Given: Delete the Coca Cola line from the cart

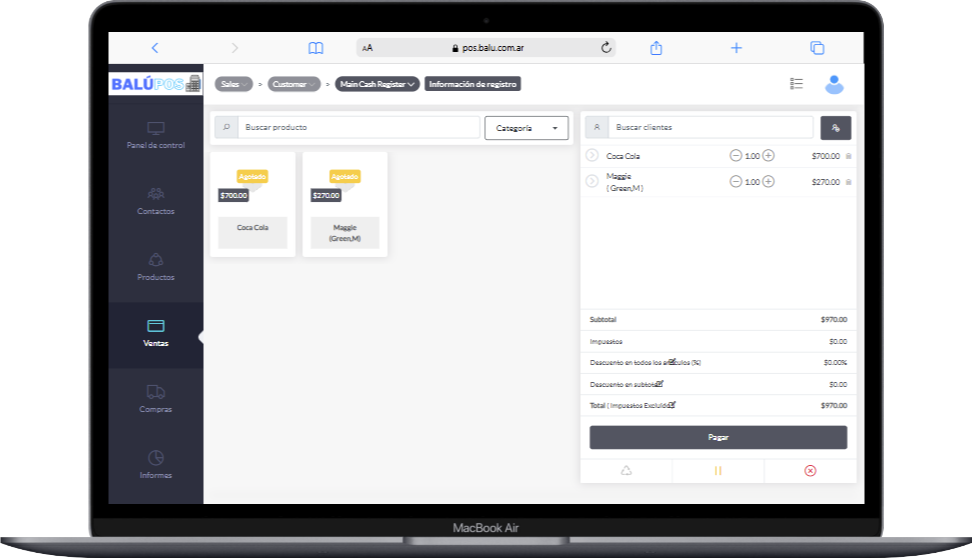Looking at the screenshot, I should 849,156.
